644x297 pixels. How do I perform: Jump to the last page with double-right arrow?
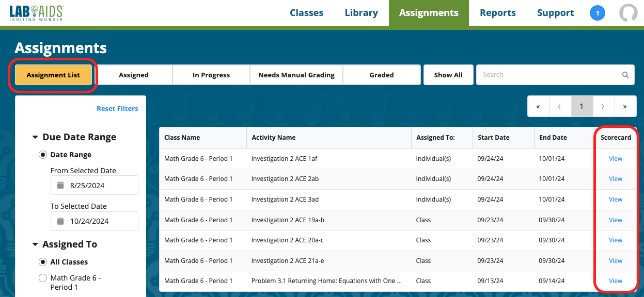[625, 106]
